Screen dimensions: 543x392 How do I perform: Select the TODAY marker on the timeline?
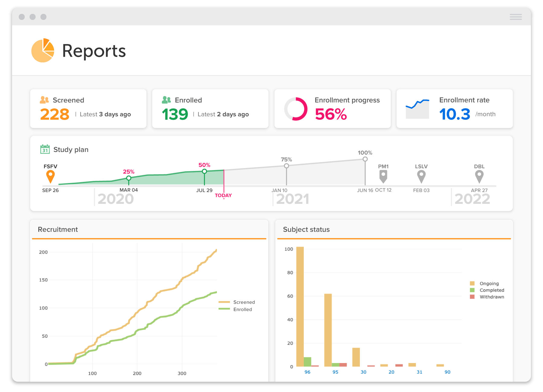point(224,195)
